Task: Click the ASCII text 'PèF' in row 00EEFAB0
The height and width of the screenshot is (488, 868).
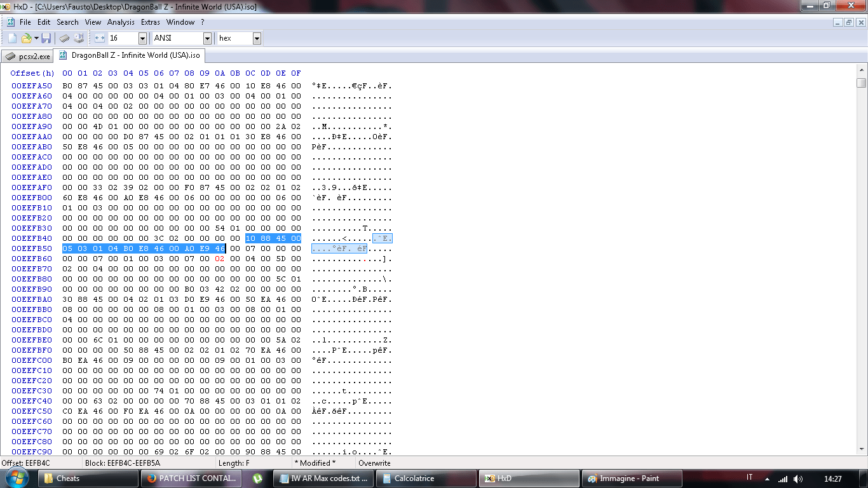Action: point(319,147)
